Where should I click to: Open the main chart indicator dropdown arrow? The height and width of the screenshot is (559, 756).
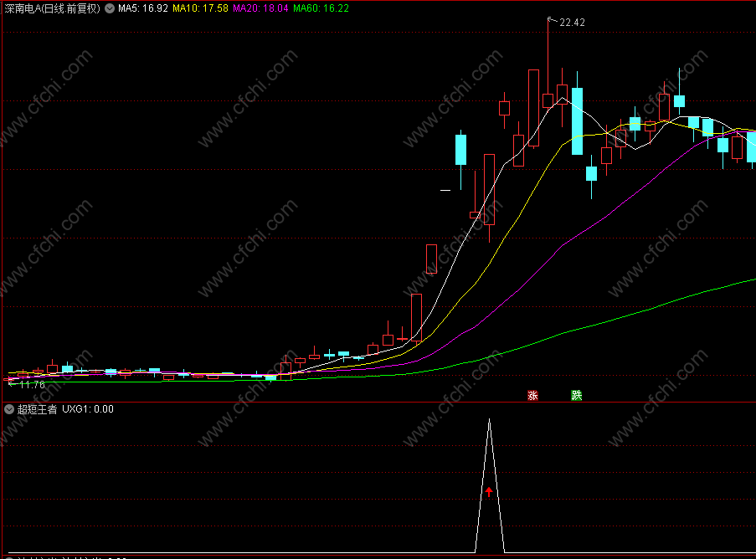pos(110,8)
